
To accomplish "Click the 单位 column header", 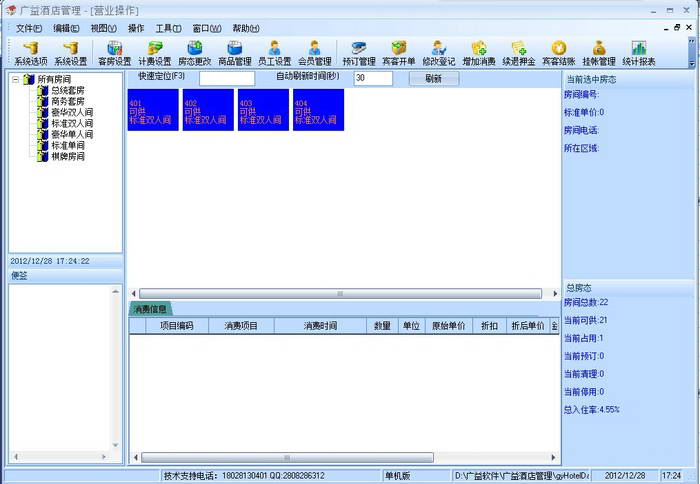I will (411, 326).
